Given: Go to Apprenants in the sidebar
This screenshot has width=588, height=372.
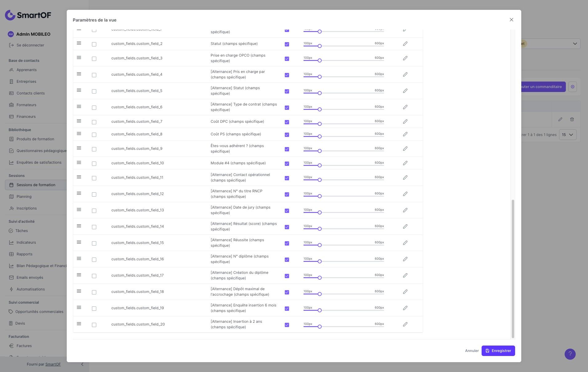Looking at the screenshot, I should (x=26, y=70).
